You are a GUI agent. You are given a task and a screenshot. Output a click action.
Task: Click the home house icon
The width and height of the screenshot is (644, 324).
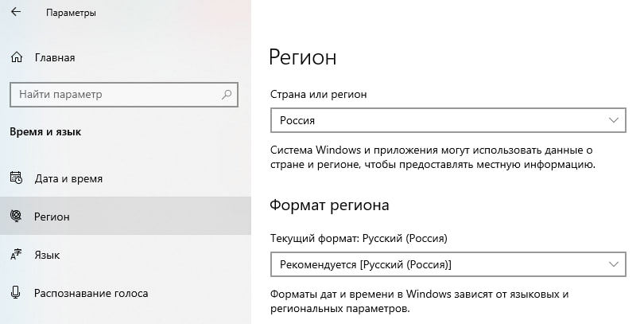(17, 57)
